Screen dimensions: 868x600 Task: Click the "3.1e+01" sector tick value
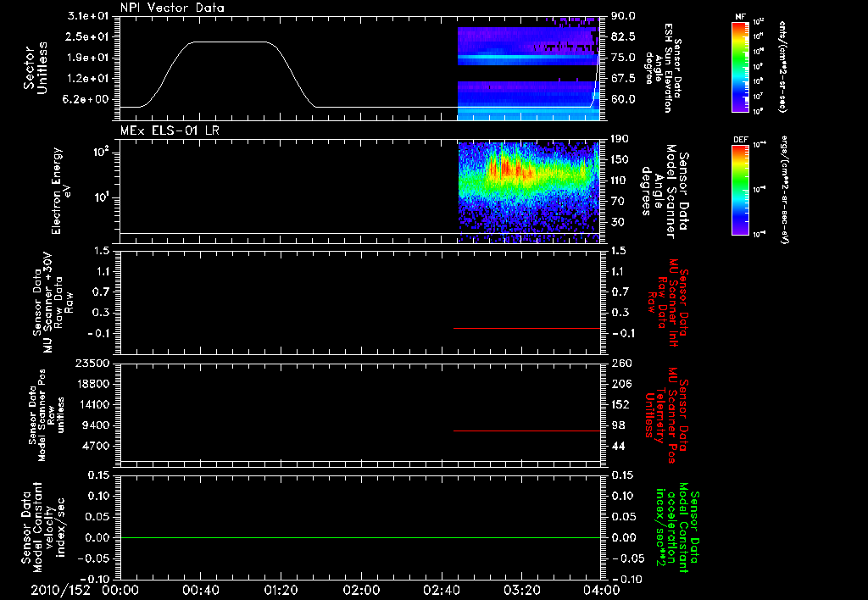click(x=88, y=16)
